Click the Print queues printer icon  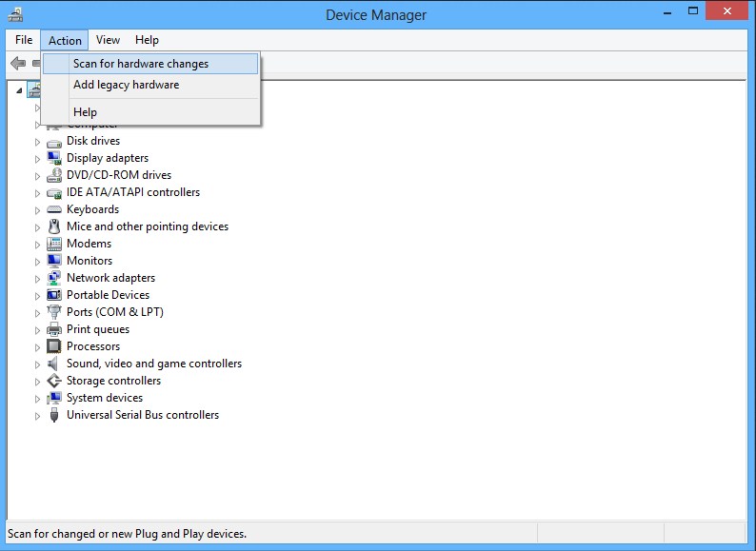click(x=54, y=329)
